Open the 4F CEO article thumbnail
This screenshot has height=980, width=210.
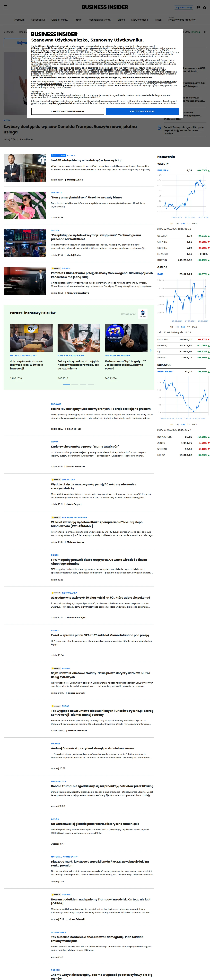(x=25, y=168)
